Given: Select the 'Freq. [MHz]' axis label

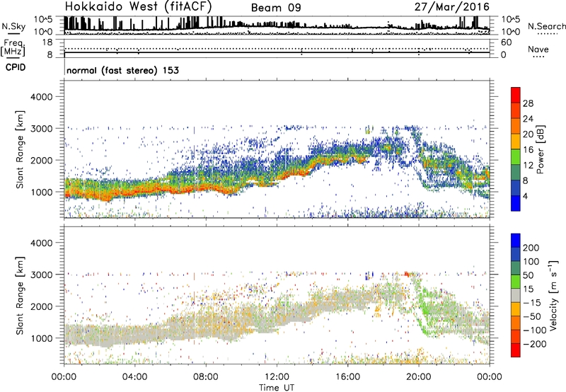Looking at the screenshot, I should tap(13, 48).
